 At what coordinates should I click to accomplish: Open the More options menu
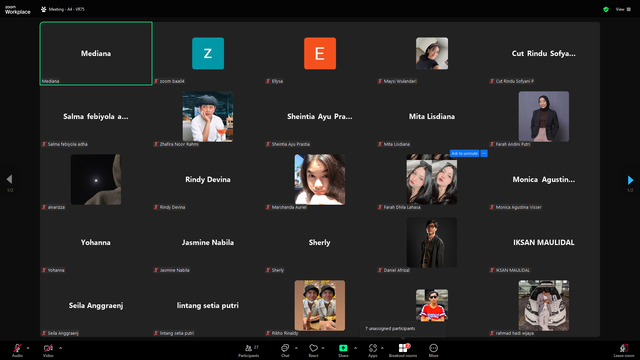tap(433, 350)
